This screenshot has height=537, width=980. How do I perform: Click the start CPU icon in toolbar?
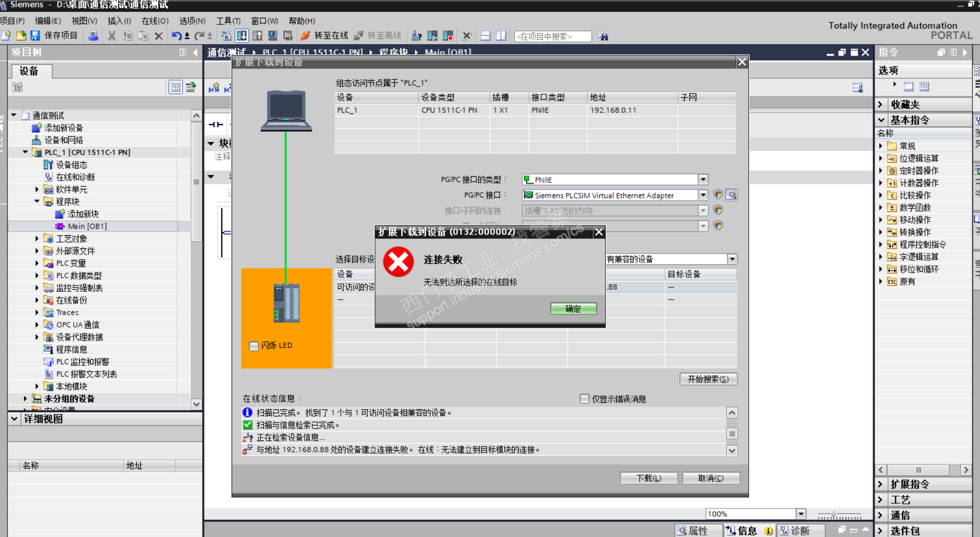pos(432,36)
